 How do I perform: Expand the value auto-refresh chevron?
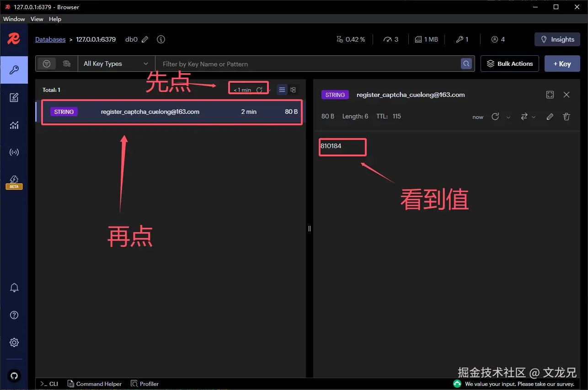[508, 117]
